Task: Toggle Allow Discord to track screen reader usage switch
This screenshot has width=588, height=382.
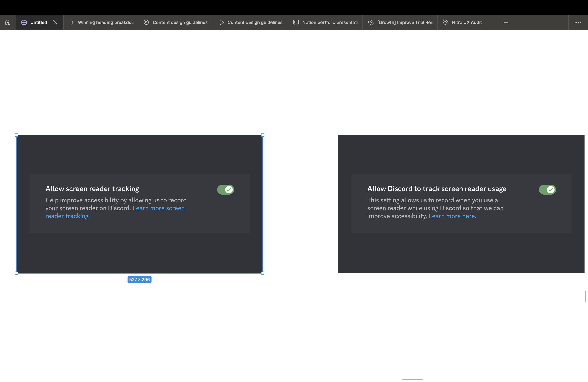Action: tap(547, 190)
